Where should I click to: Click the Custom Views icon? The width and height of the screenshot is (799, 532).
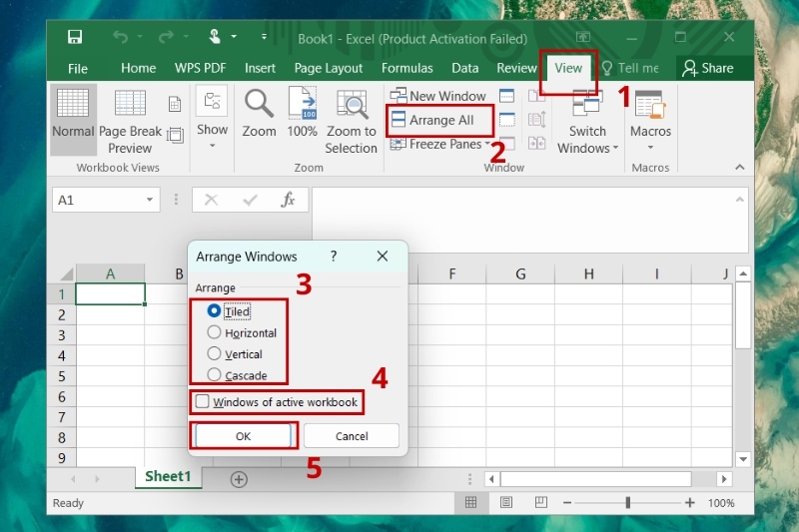point(175,135)
